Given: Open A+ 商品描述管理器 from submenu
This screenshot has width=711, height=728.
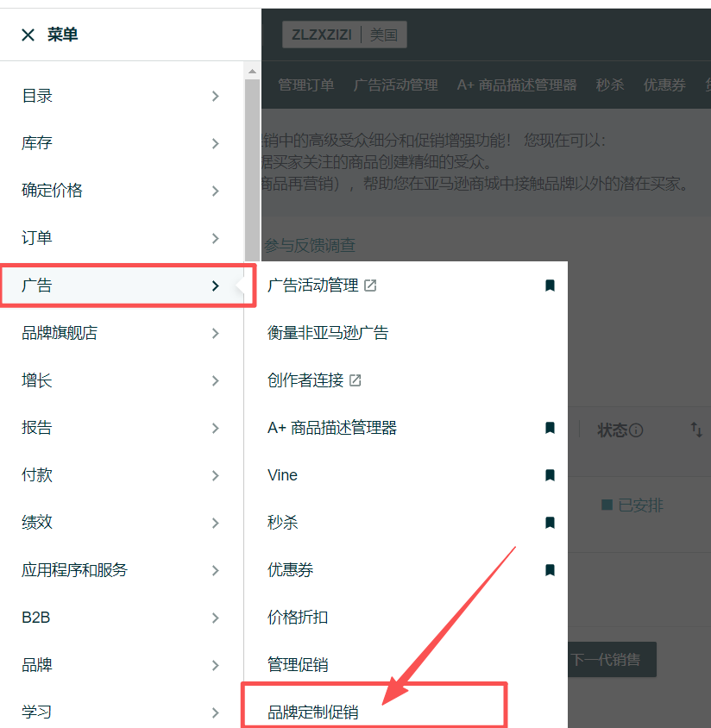Looking at the screenshot, I should coord(332,428).
